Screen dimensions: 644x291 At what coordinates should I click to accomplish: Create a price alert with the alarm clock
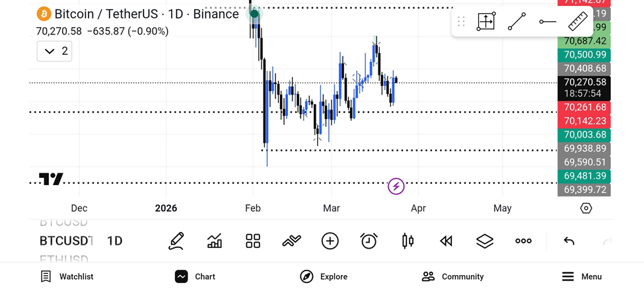[369, 241]
